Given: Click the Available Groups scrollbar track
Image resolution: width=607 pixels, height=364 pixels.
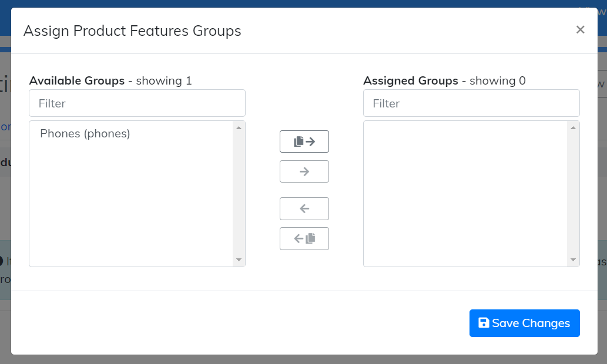Looking at the screenshot, I should click(x=239, y=194).
